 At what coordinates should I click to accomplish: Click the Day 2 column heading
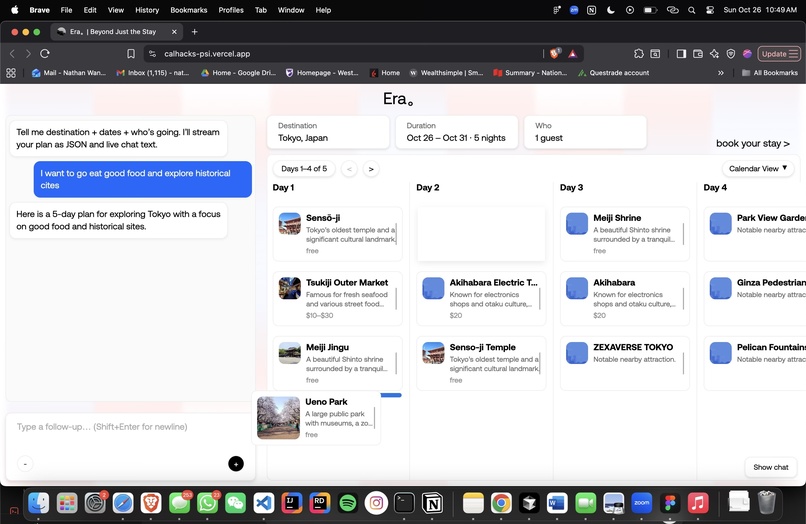coord(428,187)
